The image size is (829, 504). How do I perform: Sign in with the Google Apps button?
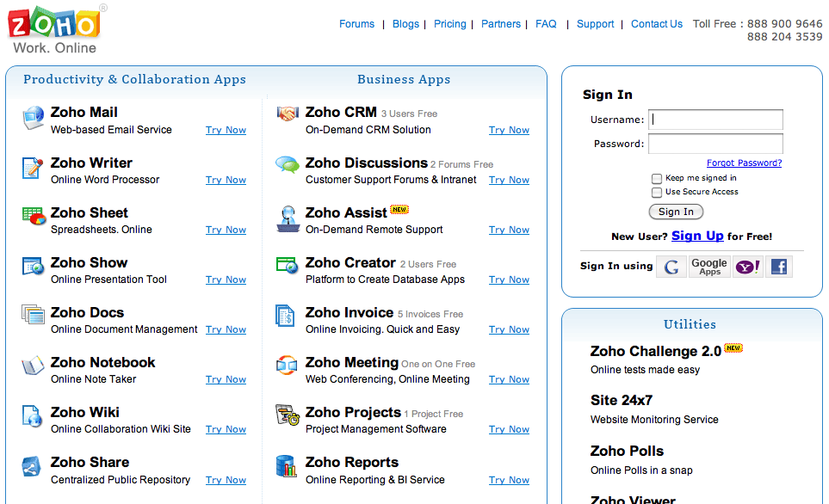[x=709, y=267]
